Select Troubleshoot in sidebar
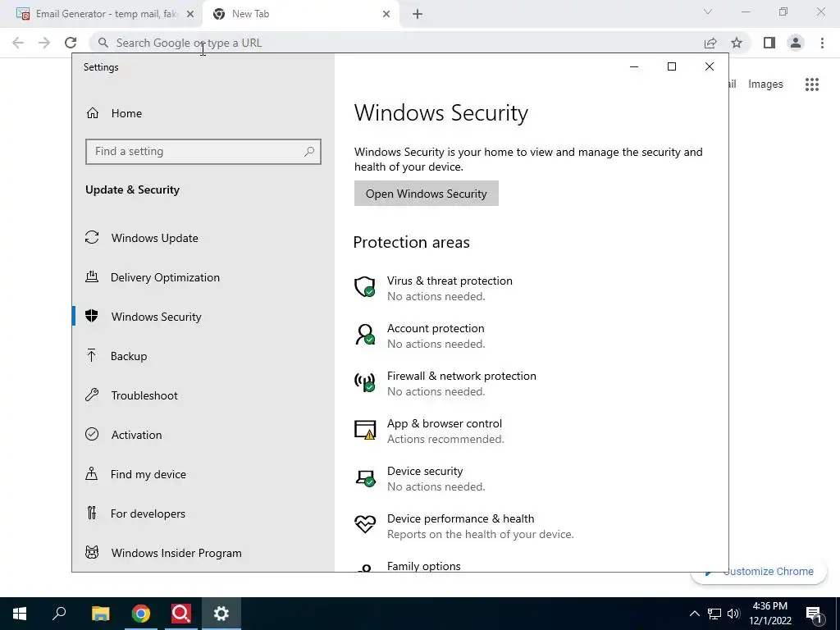The image size is (840, 630). [x=203, y=395]
